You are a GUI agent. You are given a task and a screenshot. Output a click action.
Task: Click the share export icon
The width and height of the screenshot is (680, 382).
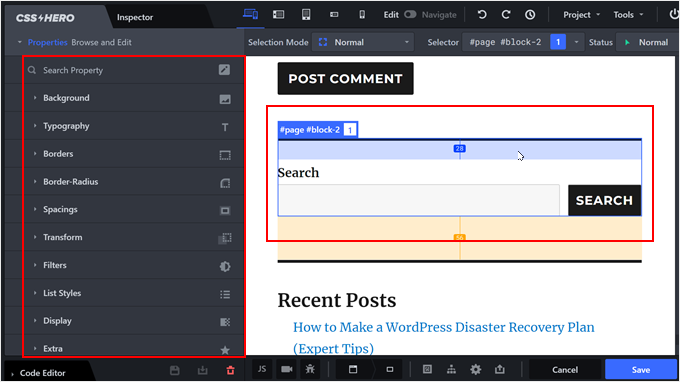pyautogui.click(x=500, y=369)
